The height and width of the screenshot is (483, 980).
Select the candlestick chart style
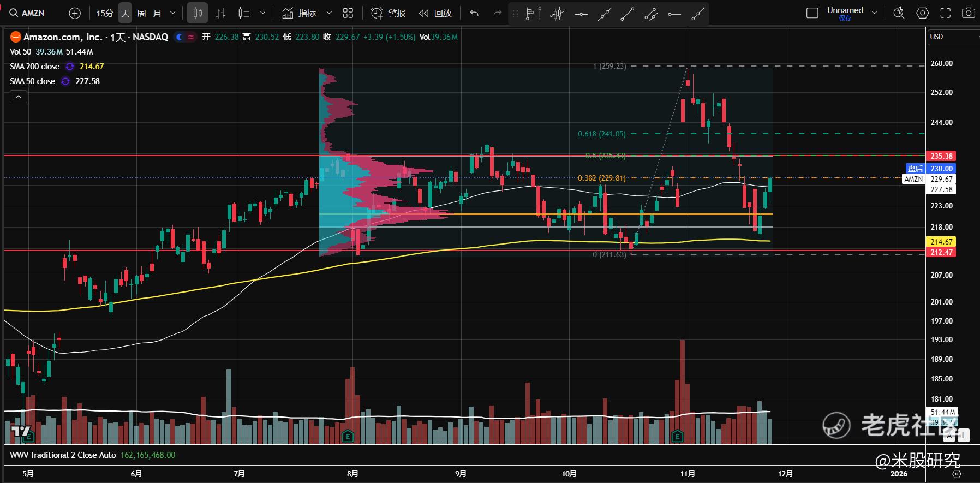click(198, 13)
